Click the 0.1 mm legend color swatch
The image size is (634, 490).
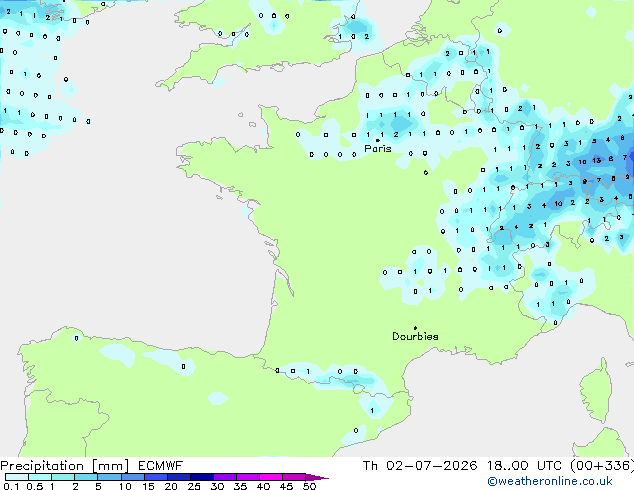click(x=17, y=477)
